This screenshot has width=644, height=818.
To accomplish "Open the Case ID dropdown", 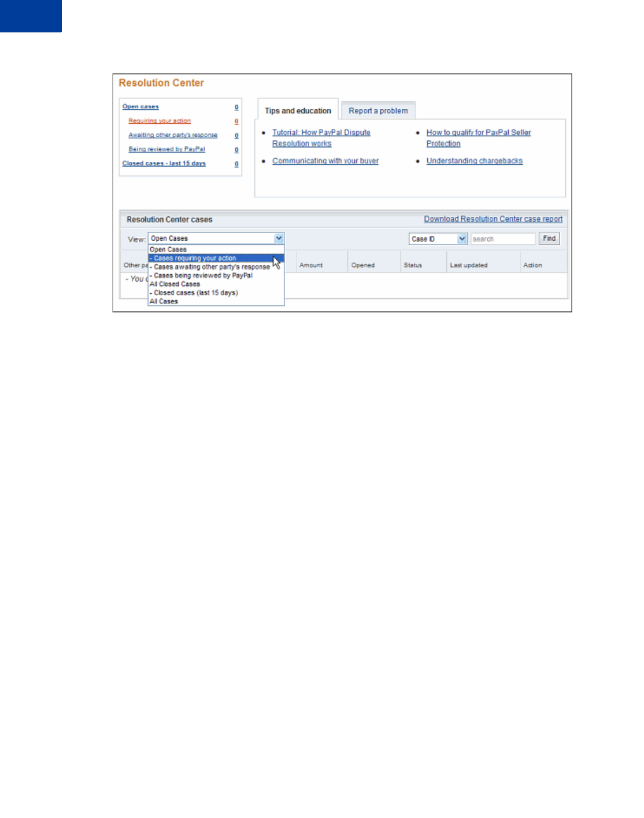I will pyautogui.click(x=438, y=239).
